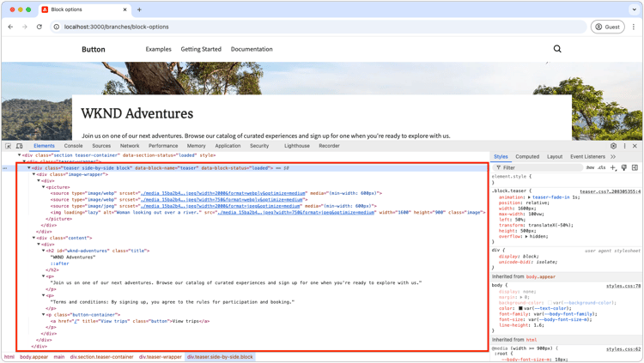The width and height of the screenshot is (644, 363).
Task: Switch to the Security tab
Action: pos(259,146)
